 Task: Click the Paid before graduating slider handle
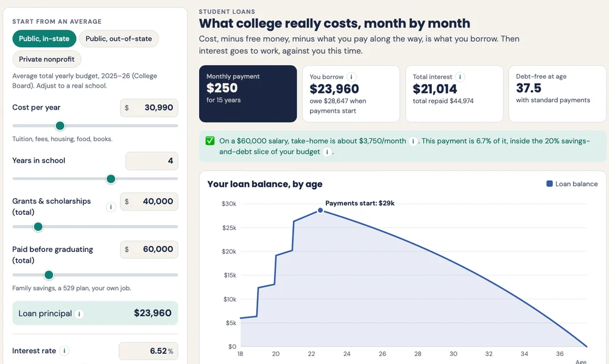(49, 275)
